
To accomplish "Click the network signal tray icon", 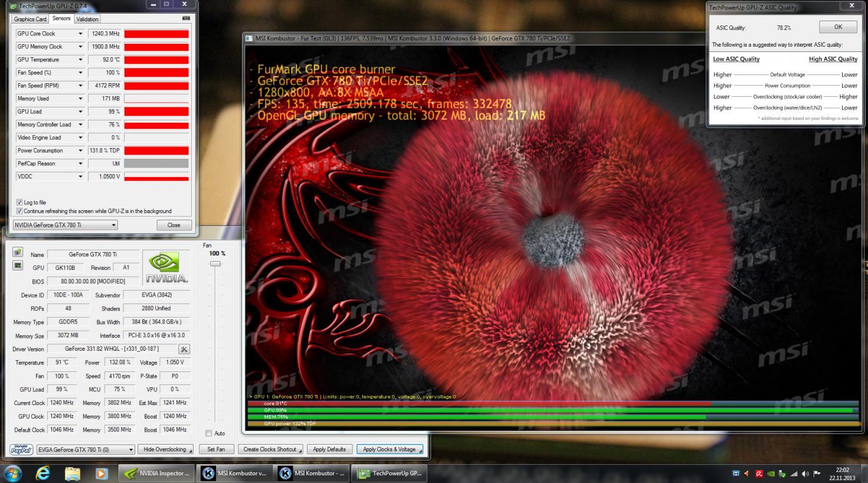I will [x=794, y=473].
